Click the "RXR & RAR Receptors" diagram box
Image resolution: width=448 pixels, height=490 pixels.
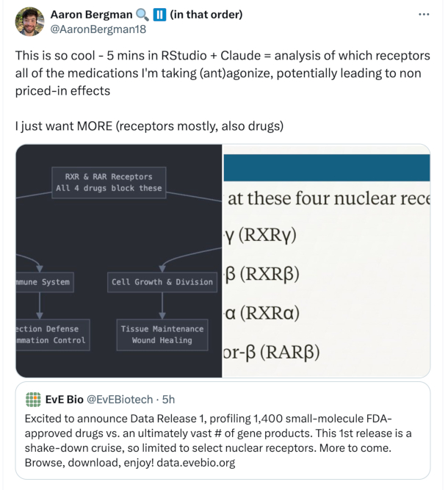coord(109,182)
